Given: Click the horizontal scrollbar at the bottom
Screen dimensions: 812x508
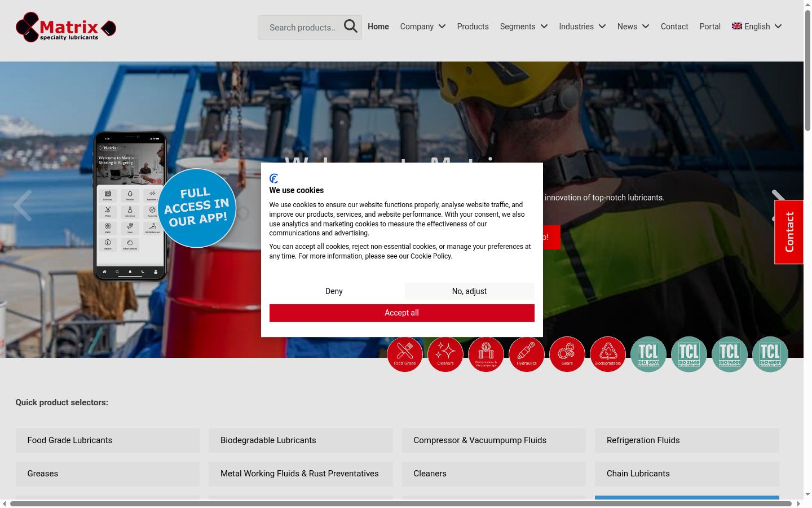Looking at the screenshot, I should click(401, 503).
